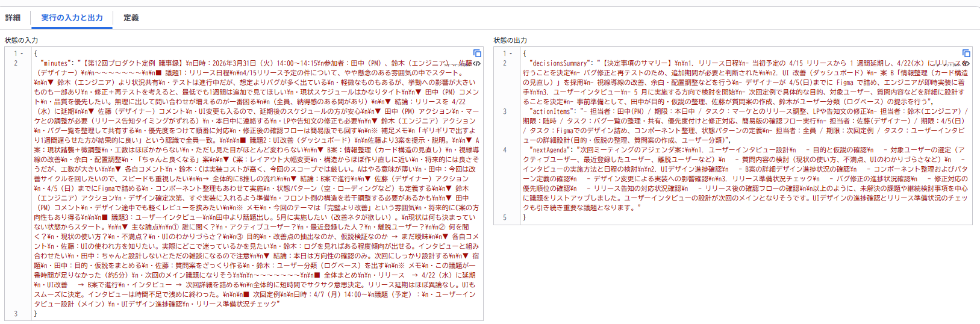Click the "minutes" key in input JSON
Image resolution: width=980 pixels, height=324 pixels.
(56, 63)
